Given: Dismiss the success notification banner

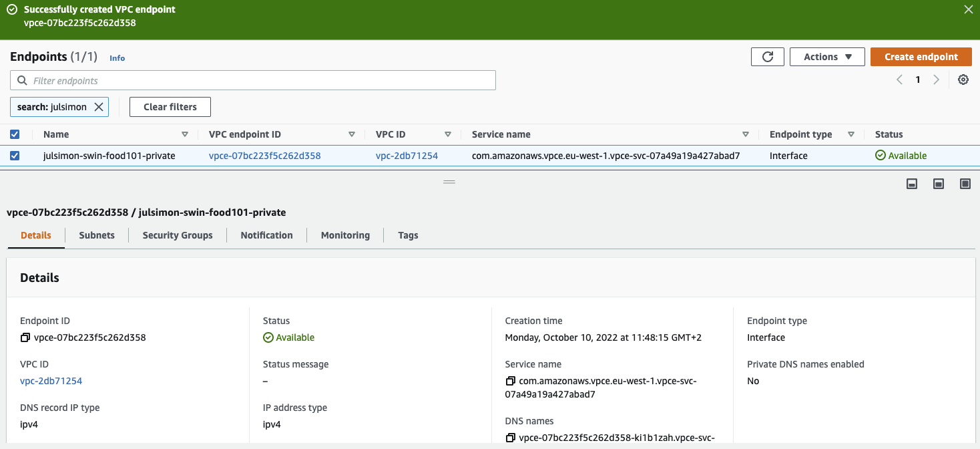Looking at the screenshot, I should coord(968,9).
